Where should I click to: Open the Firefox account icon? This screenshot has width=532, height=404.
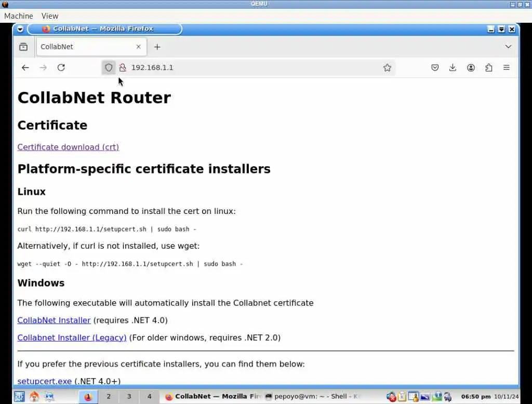click(471, 68)
